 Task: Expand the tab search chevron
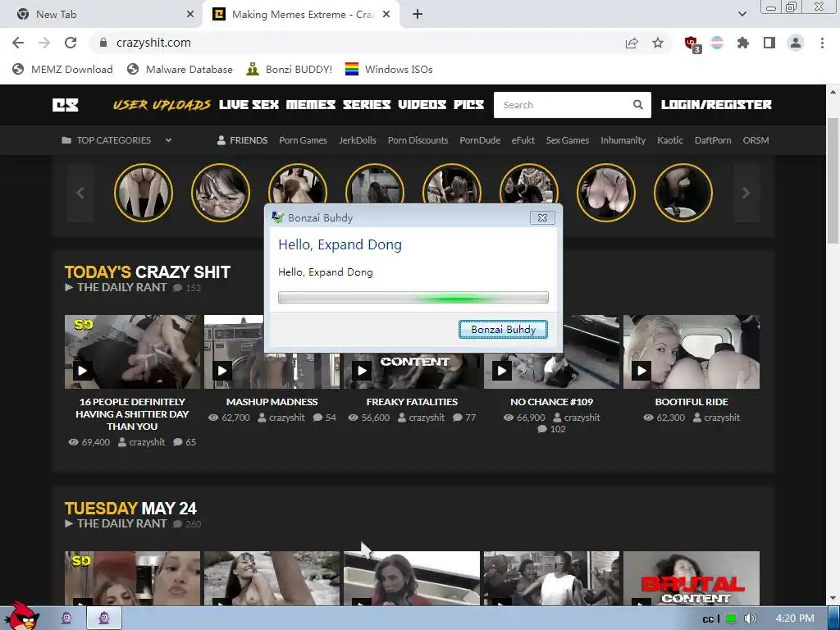click(x=742, y=15)
